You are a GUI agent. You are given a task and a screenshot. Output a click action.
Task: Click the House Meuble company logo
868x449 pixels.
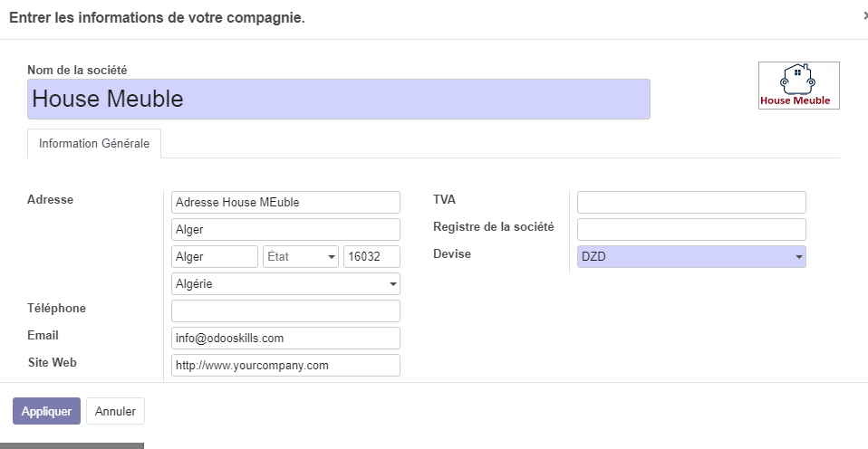[798, 85]
